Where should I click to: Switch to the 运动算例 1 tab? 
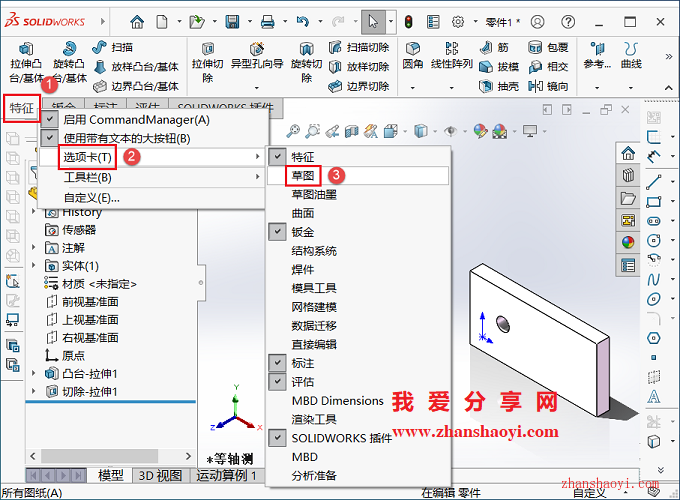click(x=226, y=476)
